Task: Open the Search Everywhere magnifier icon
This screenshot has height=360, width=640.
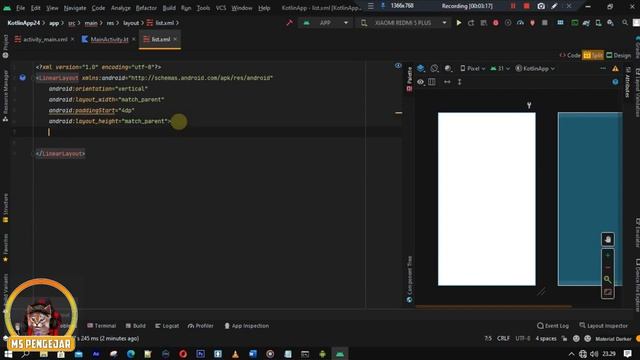Action: (625, 23)
